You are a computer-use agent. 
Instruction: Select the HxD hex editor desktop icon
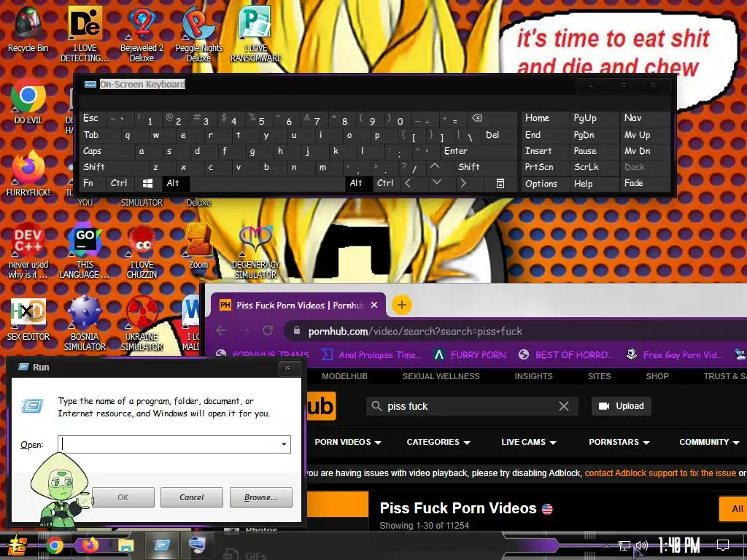(28, 319)
